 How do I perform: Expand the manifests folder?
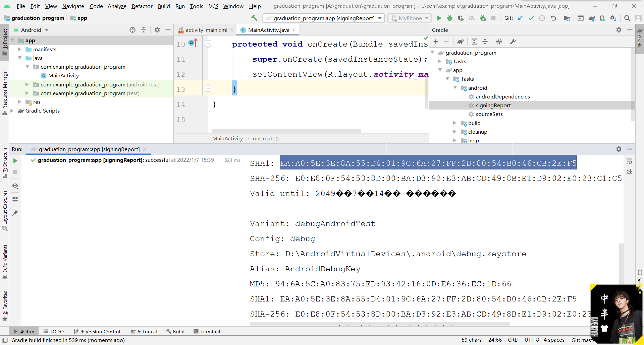pos(19,49)
